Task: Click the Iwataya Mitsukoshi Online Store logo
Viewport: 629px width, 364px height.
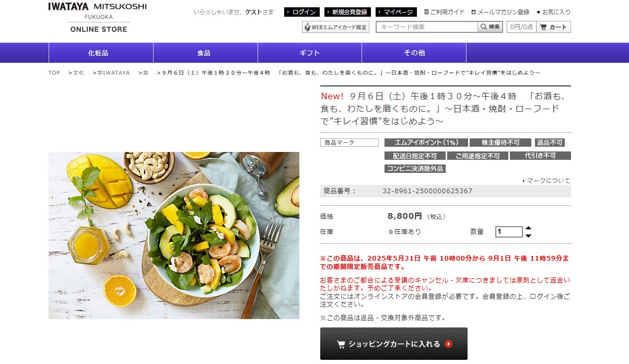Action: pos(98,18)
